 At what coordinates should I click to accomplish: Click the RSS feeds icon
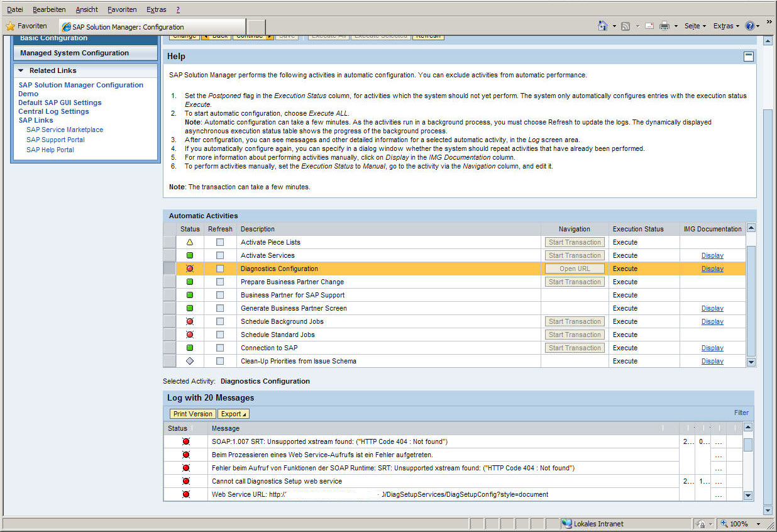[625, 26]
